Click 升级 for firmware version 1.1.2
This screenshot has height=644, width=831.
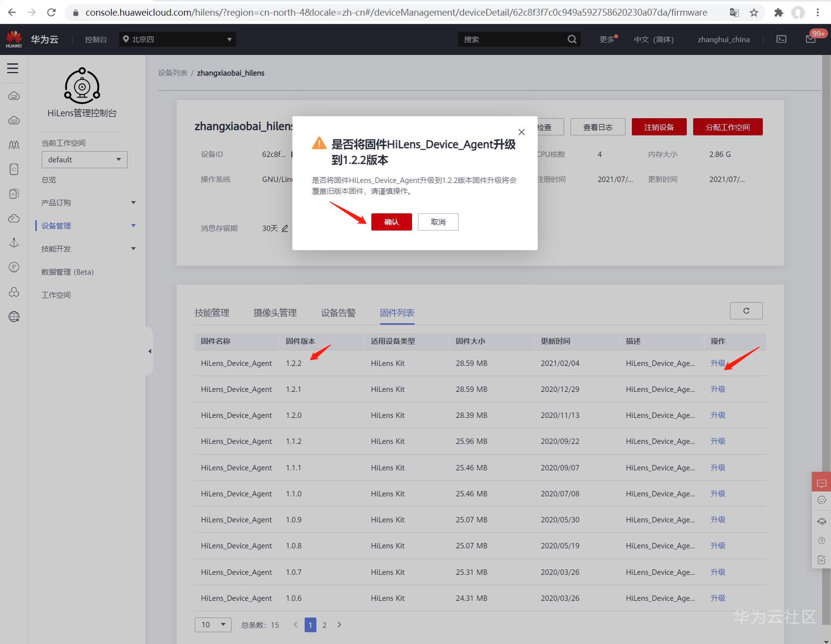(718, 441)
